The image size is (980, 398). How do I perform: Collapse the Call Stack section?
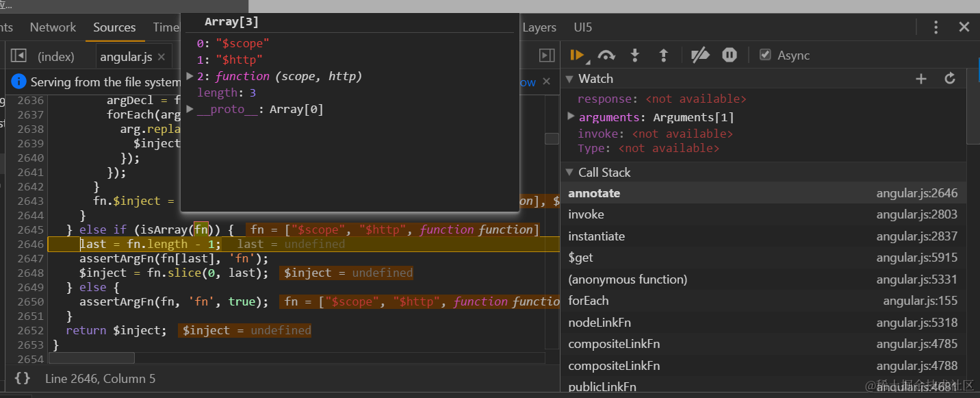(x=569, y=173)
